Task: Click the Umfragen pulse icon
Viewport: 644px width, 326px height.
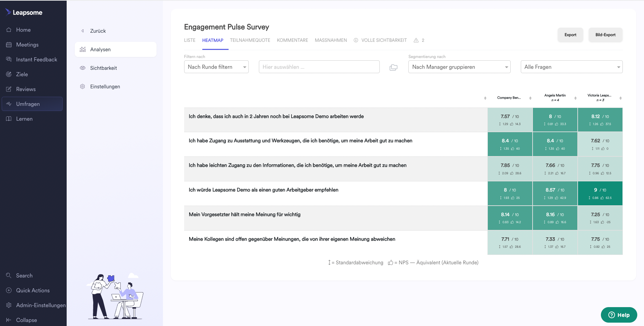Action: [x=9, y=104]
